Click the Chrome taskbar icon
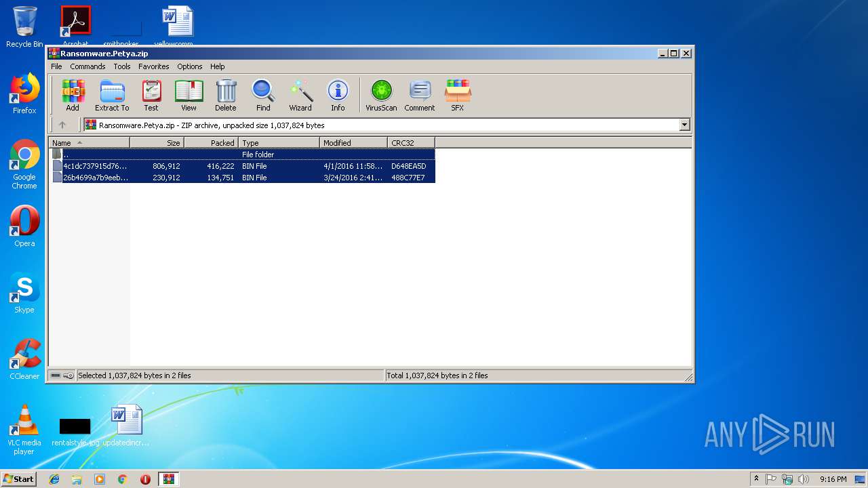The height and width of the screenshot is (488, 868). click(122, 479)
